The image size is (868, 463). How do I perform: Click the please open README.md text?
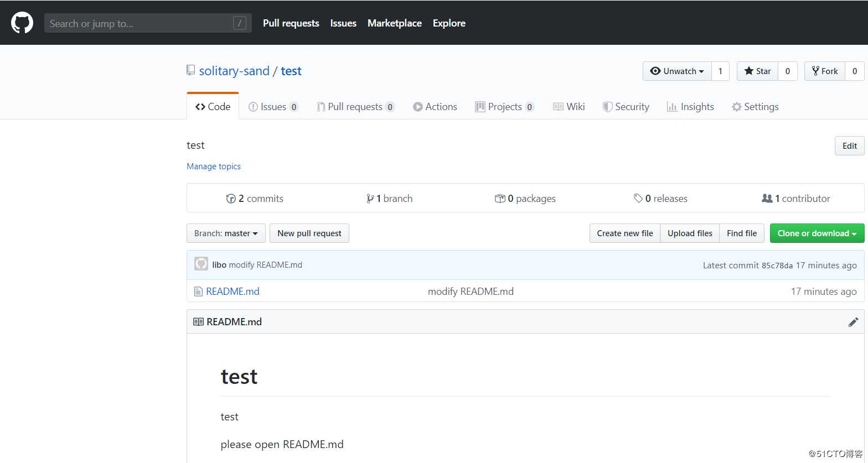tap(282, 444)
